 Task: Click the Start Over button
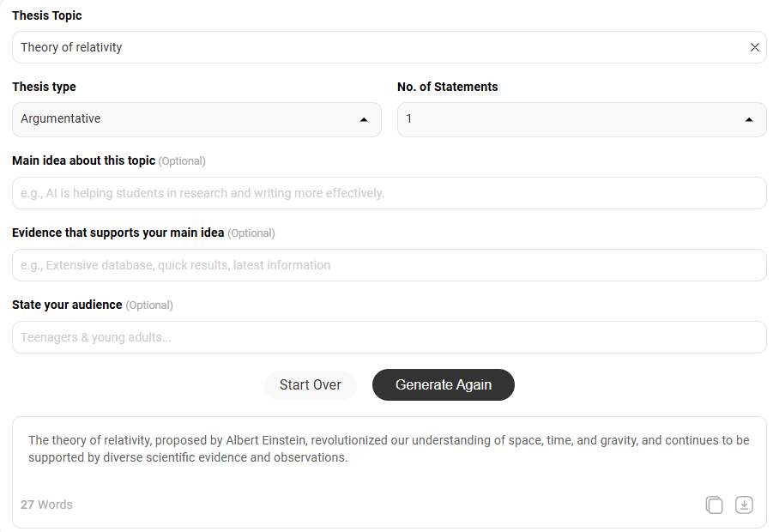click(310, 385)
